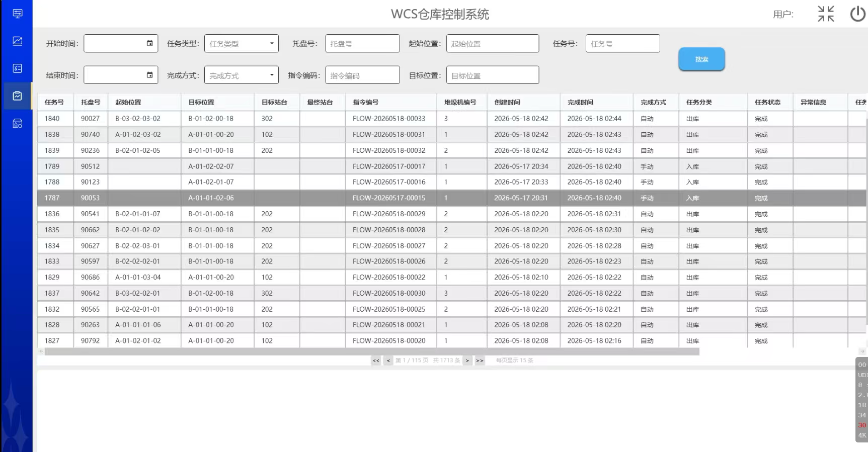Select pallet number 90627 cell
This screenshot has height=452, width=868.
tap(91, 246)
